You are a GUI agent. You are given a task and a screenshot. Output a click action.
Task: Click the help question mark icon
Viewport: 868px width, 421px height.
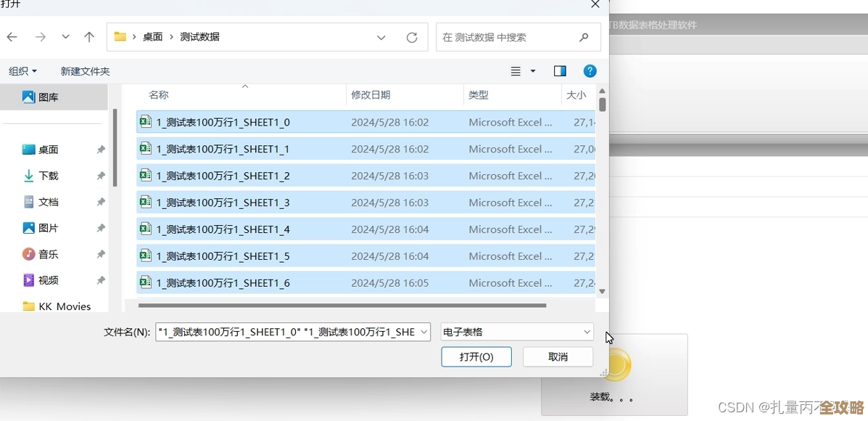pos(590,70)
